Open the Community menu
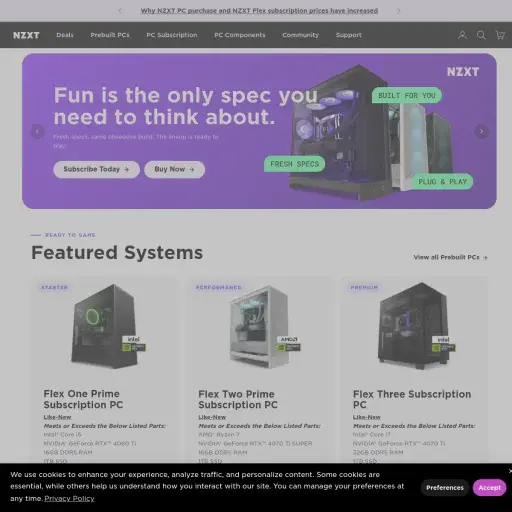Viewport: 512px width, 512px height. 300,35
